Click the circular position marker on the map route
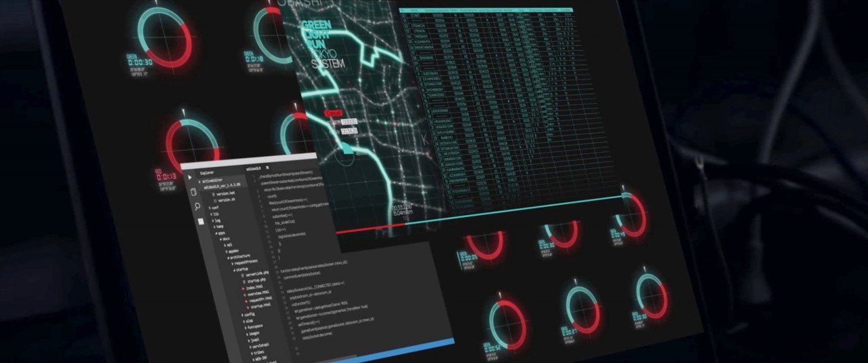The height and width of the screenshot is (363, 868). point(344,152)
